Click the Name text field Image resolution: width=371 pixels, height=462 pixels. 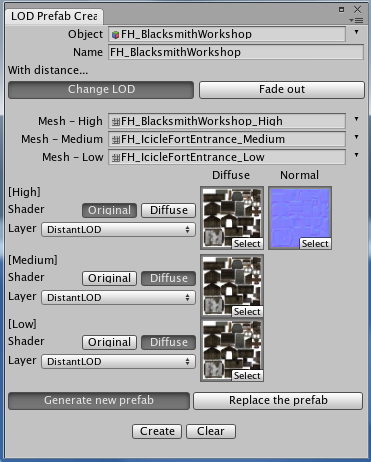point(236,52)
